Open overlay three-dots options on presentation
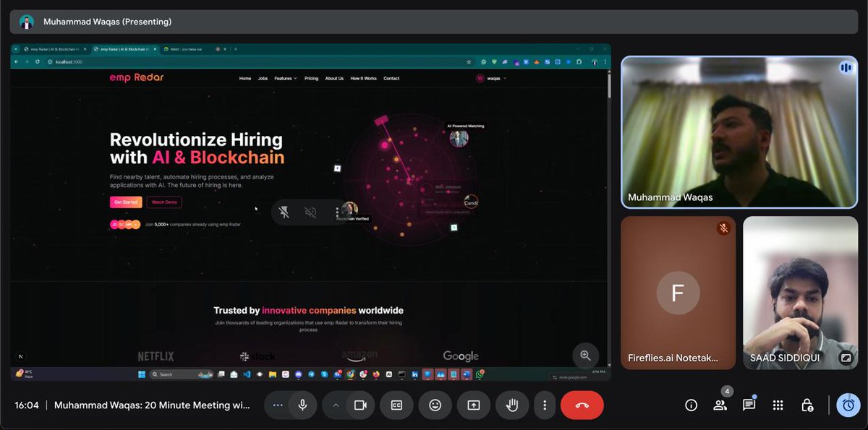Viewport: 868px width, 430px height. coord(337,212)
